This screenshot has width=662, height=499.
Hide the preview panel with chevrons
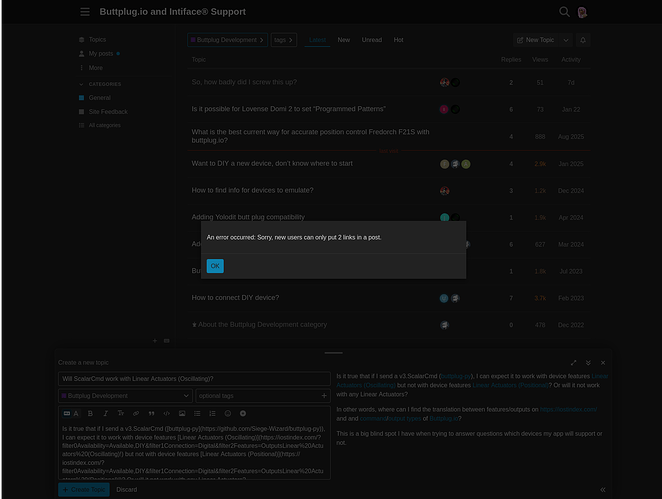[602, 489]
